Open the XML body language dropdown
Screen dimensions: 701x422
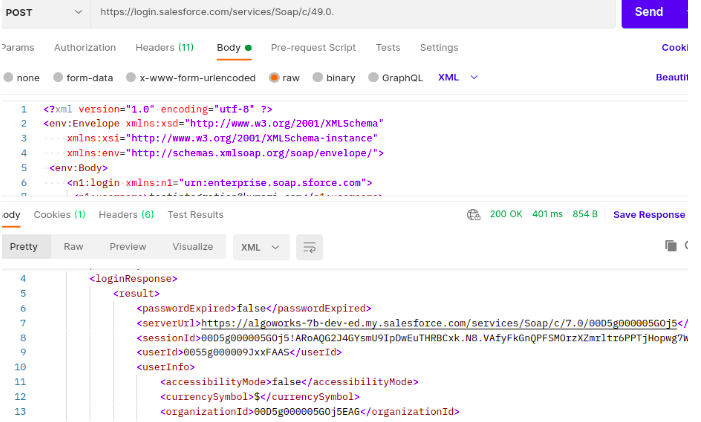coord(458,78)
